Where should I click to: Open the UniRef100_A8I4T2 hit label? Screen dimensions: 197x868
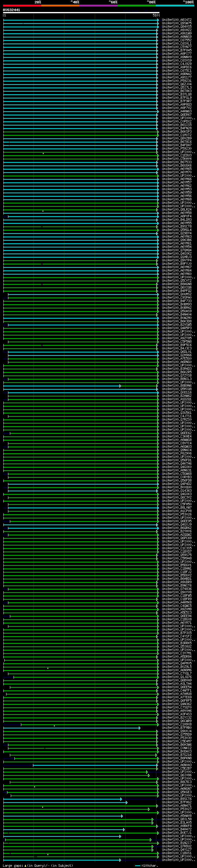click(x=176, y=20)
